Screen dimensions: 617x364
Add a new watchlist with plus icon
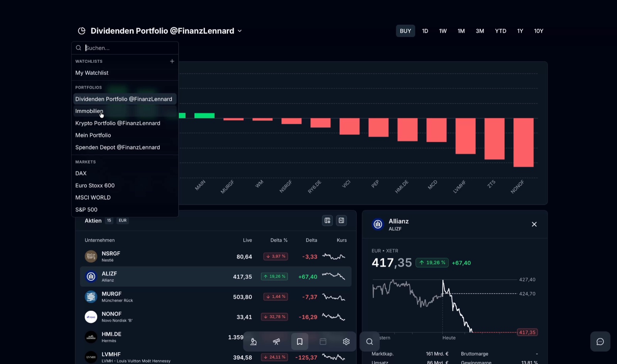[x=172, y=61]
